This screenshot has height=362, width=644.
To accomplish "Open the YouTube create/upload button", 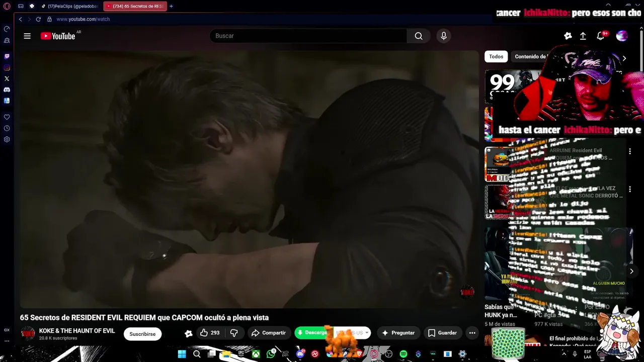I will coord(583,36).
